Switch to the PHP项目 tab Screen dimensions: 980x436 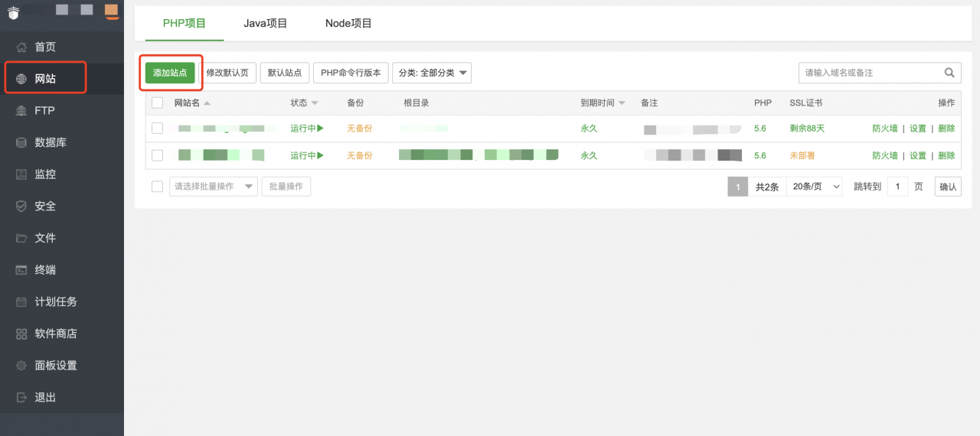(185, 24)
